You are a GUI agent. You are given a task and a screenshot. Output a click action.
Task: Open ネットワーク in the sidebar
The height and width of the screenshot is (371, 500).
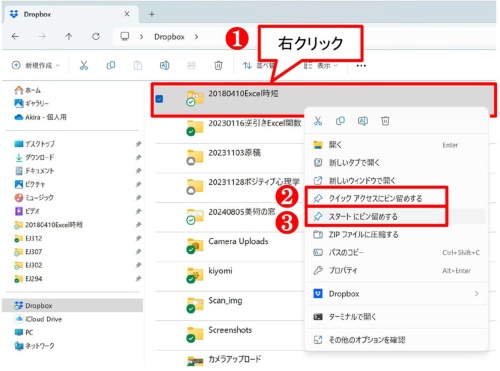[x=34, y=346]
